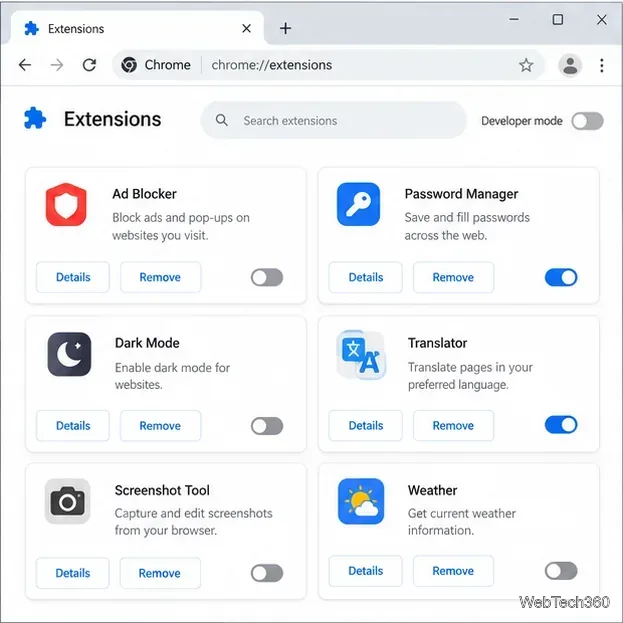Open Password Manager Details
This screenshot has width=623, height=623.
coord(366,277)
